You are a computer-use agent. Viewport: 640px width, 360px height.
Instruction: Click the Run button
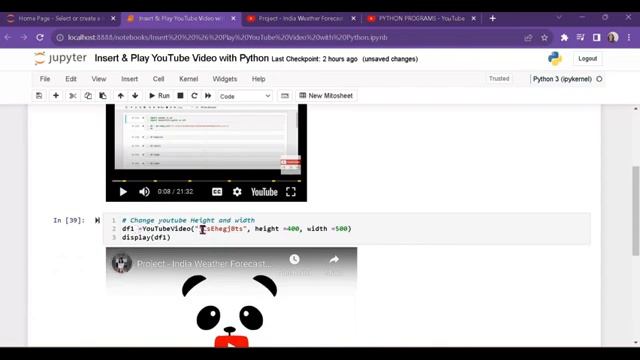coord(159,96)
